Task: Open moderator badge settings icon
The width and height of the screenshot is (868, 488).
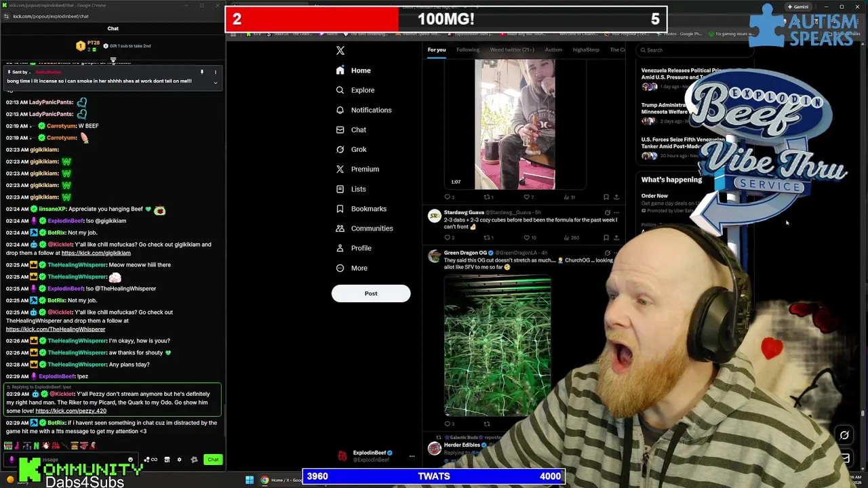Action: [x=194, y=460]
